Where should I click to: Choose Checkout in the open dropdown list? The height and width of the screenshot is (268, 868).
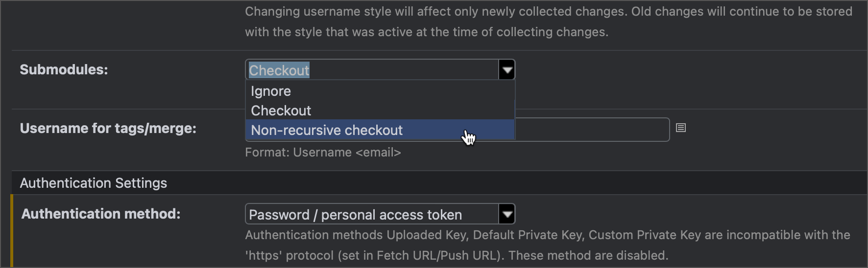click(x=281, y=111)
